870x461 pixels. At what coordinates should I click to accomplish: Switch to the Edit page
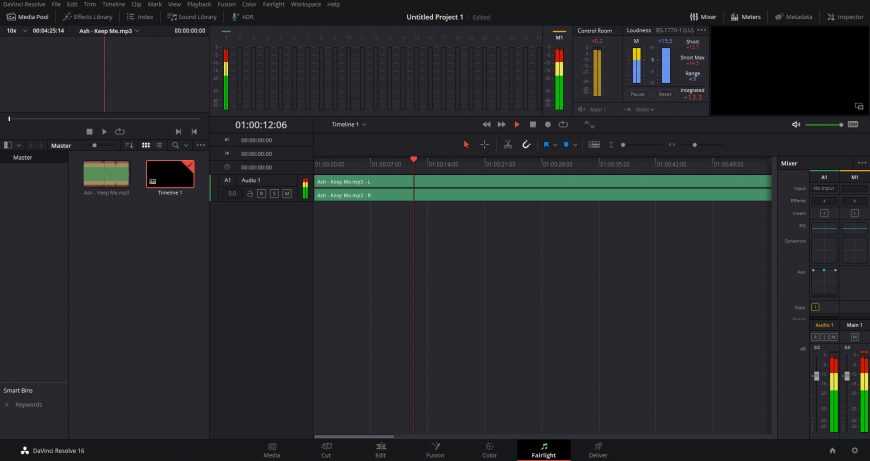point(381,450)
